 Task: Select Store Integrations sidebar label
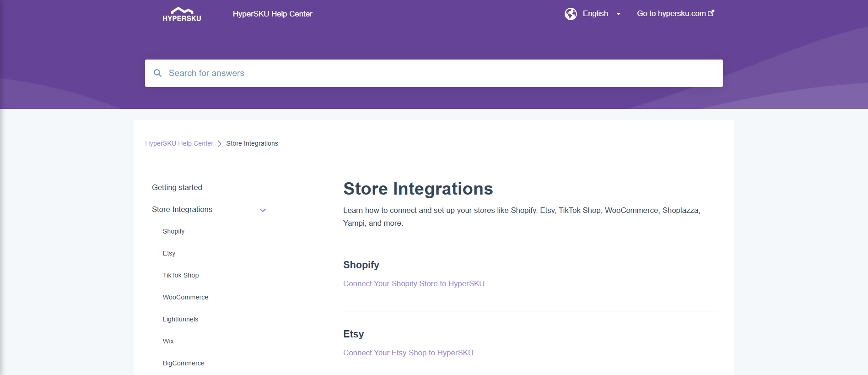pyautogui.click(x=182, y=209)
